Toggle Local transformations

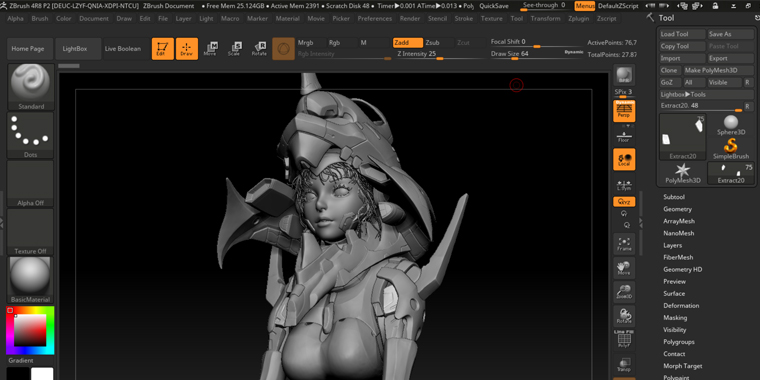pyautogui.click(x=624, y=159)
